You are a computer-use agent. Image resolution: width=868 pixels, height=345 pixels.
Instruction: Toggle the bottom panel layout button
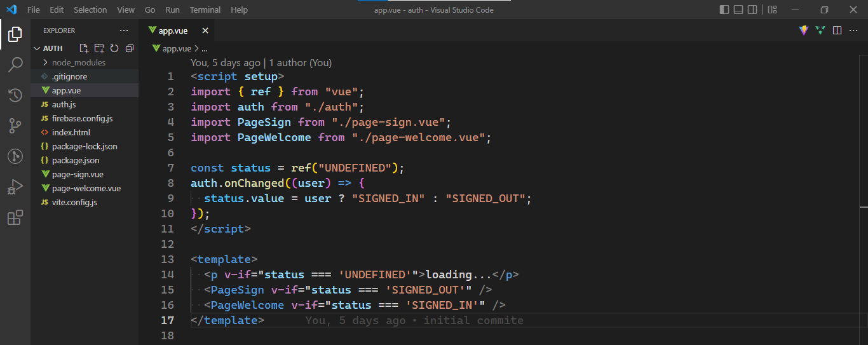point(739,10)
